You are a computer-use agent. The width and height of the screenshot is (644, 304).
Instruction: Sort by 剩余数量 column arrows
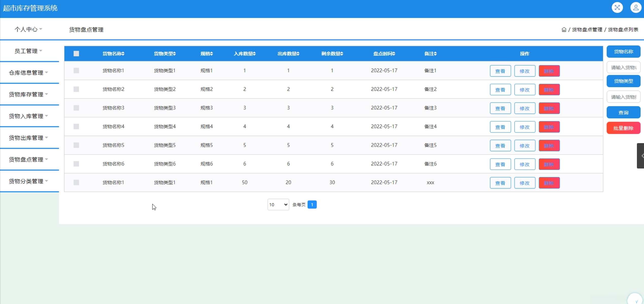tap(342, 54)
